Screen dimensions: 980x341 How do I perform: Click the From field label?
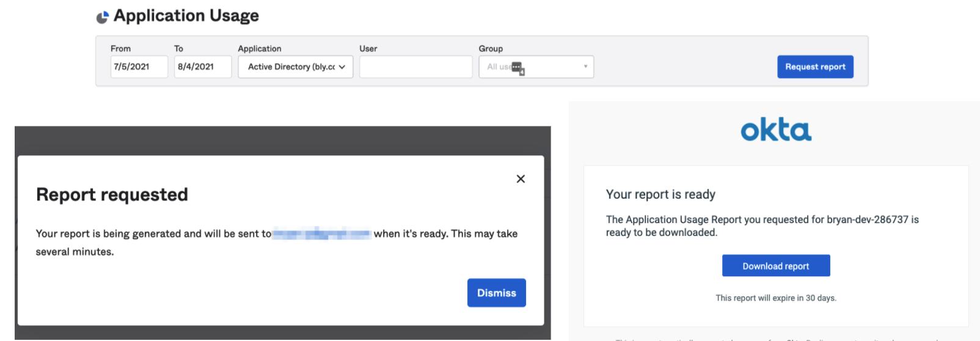pyautogui.click(x=120, y=49)
